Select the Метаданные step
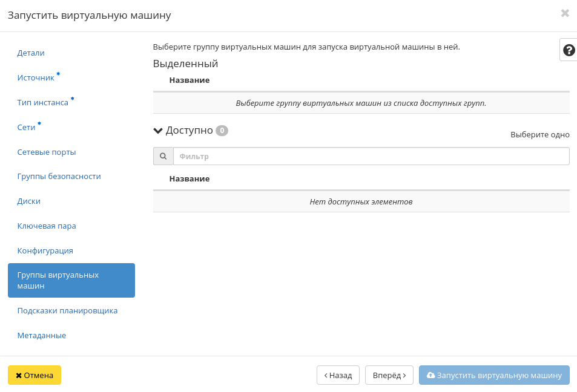The image size is (577, 392). coord(41,335)
